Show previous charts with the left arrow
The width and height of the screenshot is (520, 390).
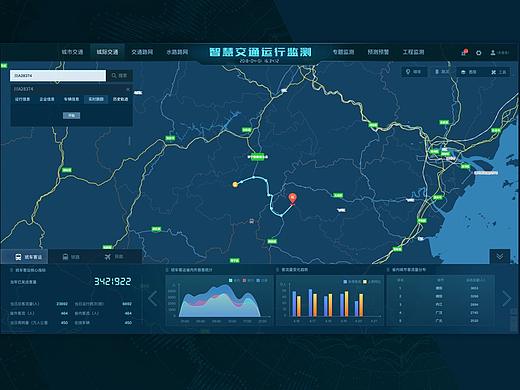(153, 298)
